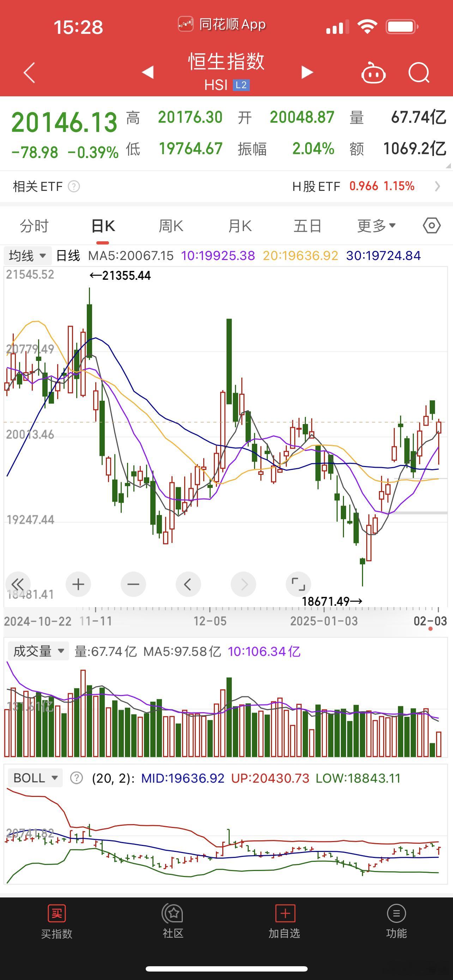
Task: Tap BOLL LOW:18843.11 value
Action: pos(358,778)
